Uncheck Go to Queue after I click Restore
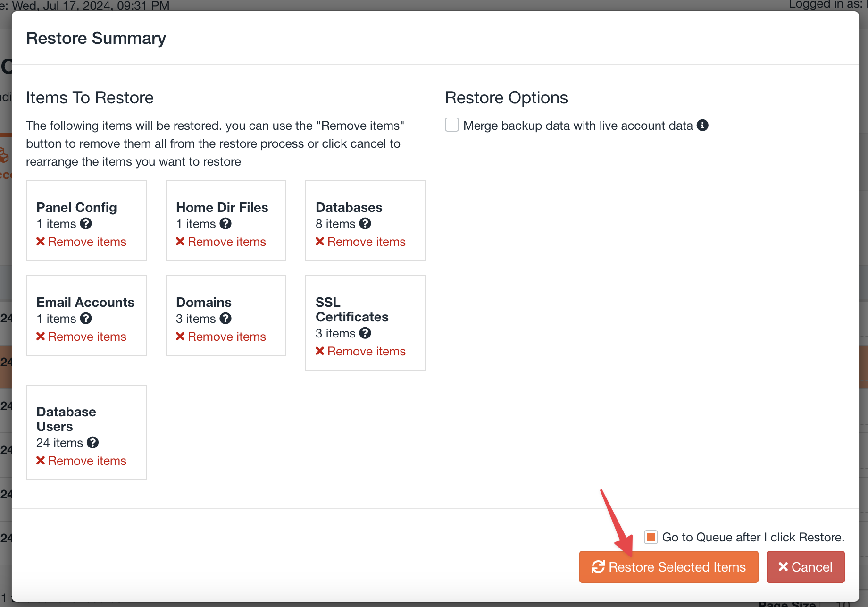This screenshot has width=868, height=607. pos(651,537)
